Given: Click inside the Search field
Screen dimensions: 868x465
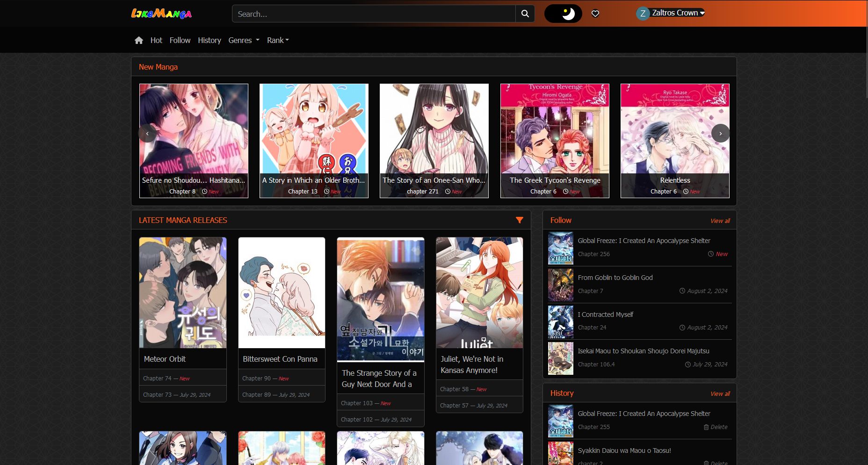Looking at the screenshot, I should pyautogui.click(x=374, y=14).
